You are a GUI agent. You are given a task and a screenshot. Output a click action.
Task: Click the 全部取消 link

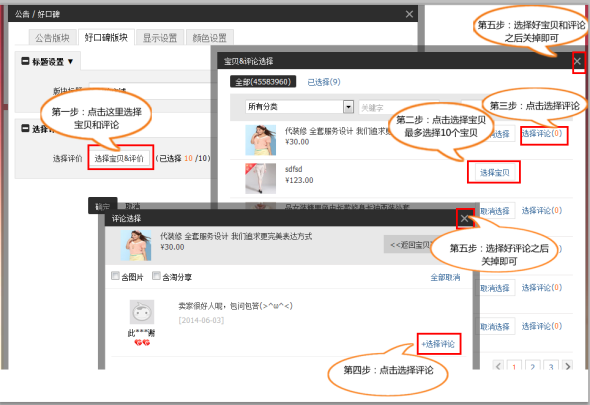pos(445,277)
